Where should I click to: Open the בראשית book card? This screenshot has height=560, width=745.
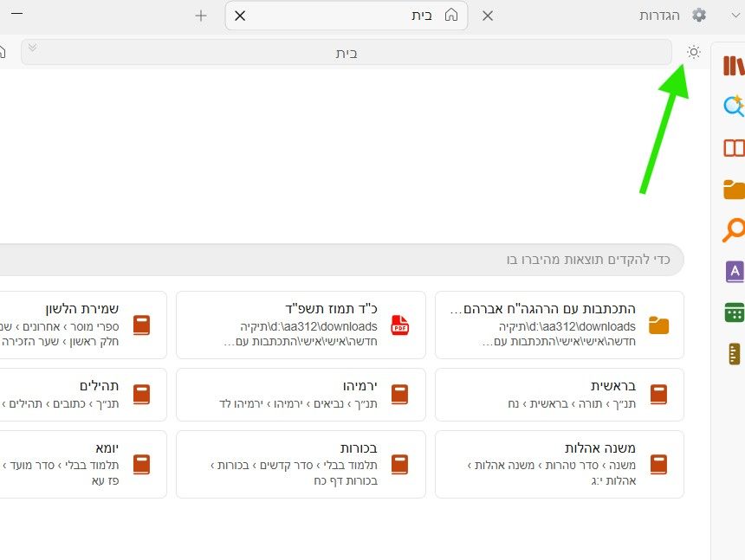point(560,395)
